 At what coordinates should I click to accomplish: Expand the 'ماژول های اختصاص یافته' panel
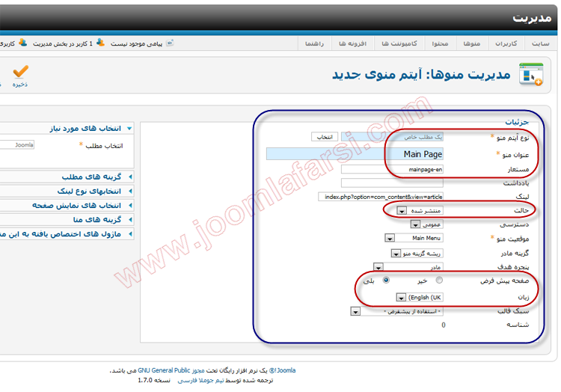pos(67,234)
